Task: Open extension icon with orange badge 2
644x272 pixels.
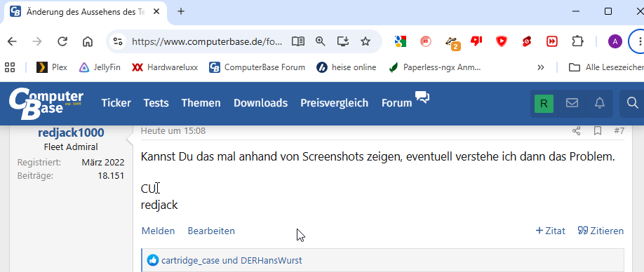Action: [x=452, y=43]
